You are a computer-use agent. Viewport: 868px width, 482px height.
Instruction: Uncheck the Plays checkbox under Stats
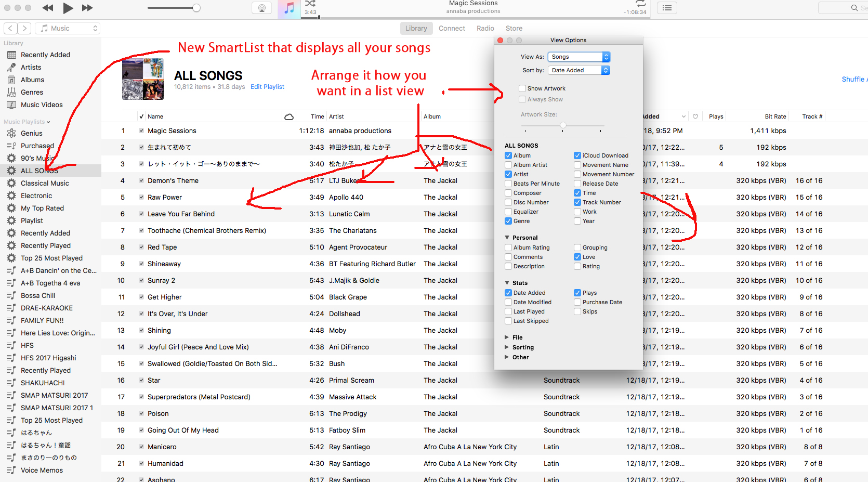point(577,293)
